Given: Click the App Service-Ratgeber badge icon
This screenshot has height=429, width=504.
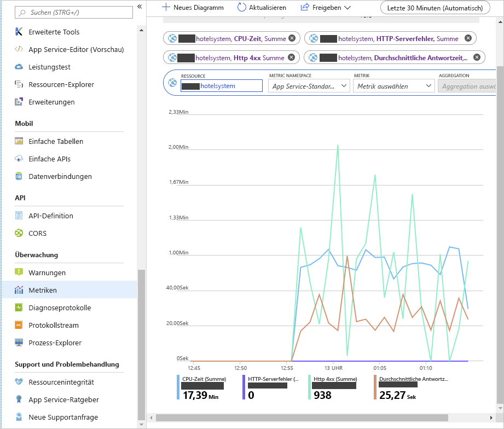Looking at the screenshot, I should click(19, 399).
